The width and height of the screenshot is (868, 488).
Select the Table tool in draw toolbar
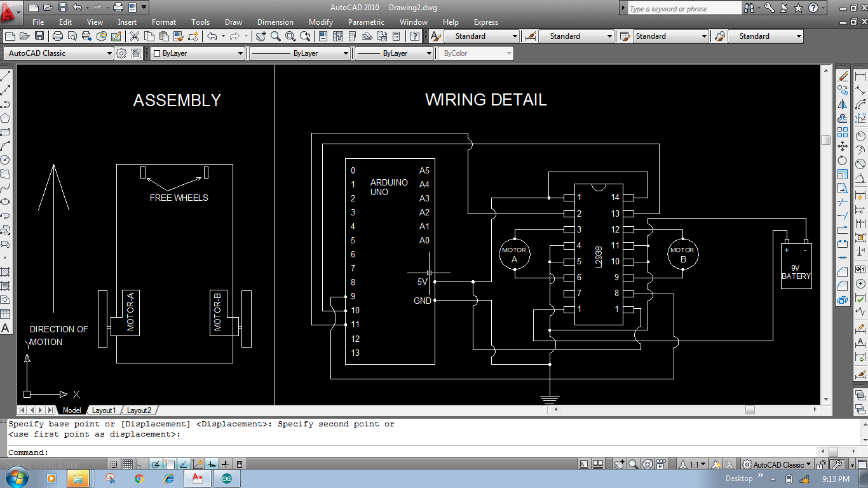point(5,314)
